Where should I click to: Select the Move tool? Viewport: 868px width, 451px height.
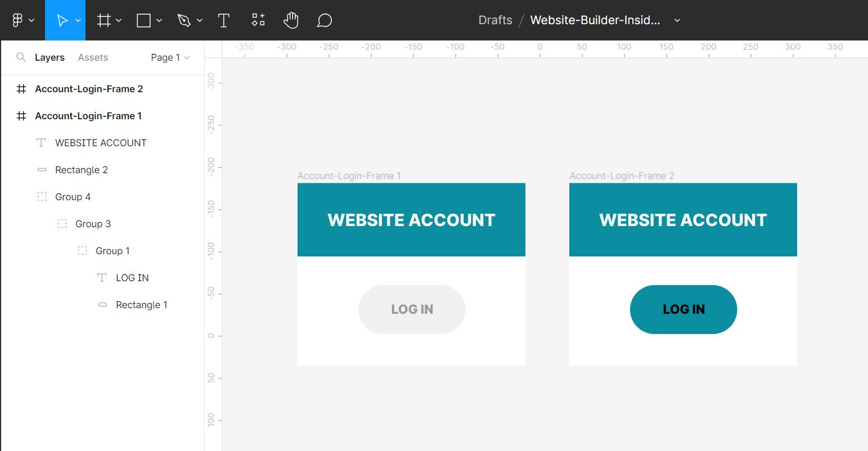[62, 20]
